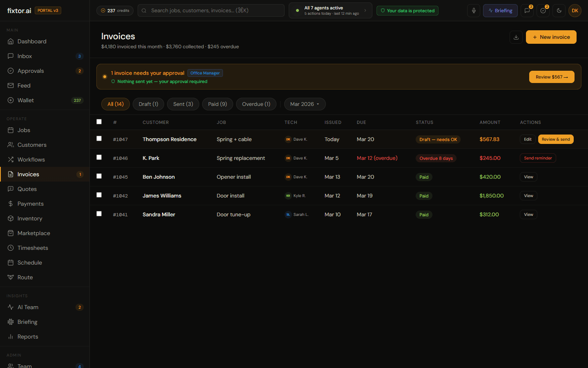Open the Mar 2026 month dropdown
The image size is (588, 368).
tap(305, 104)
